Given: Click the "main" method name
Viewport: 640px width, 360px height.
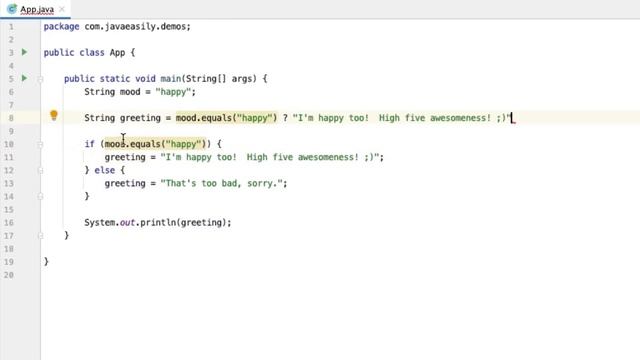Looking at the screenshot, I should tap(171, 79).
